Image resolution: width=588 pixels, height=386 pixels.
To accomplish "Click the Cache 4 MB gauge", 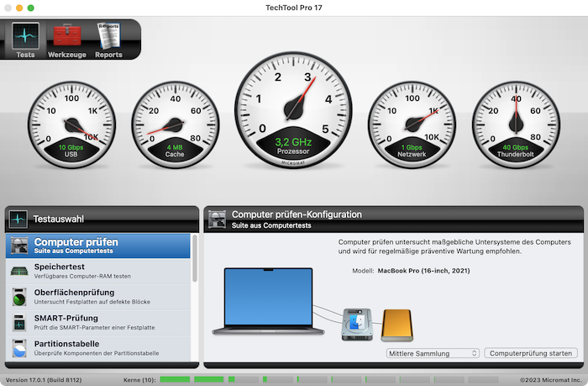I will click(175, 124).
